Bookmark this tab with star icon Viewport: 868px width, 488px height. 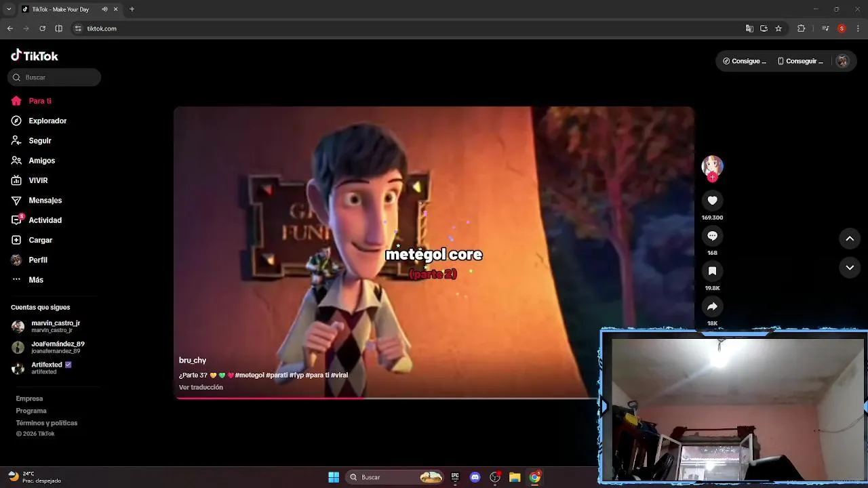(778, 28)
